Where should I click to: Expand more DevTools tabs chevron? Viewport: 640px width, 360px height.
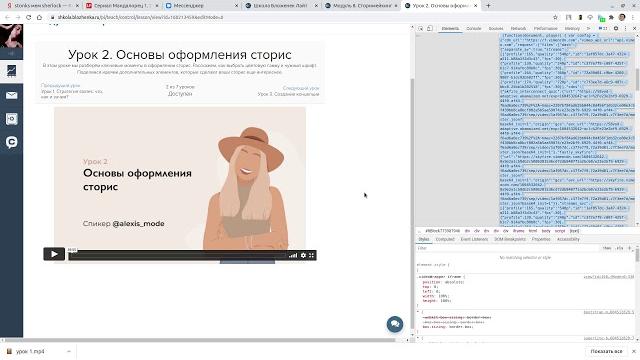(588, 29)
